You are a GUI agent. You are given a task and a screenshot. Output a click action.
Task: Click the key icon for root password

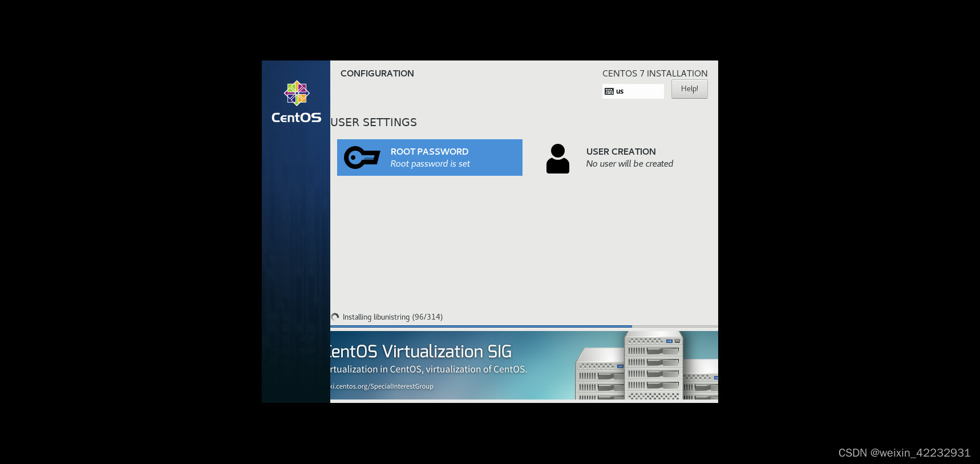[362, 158]
